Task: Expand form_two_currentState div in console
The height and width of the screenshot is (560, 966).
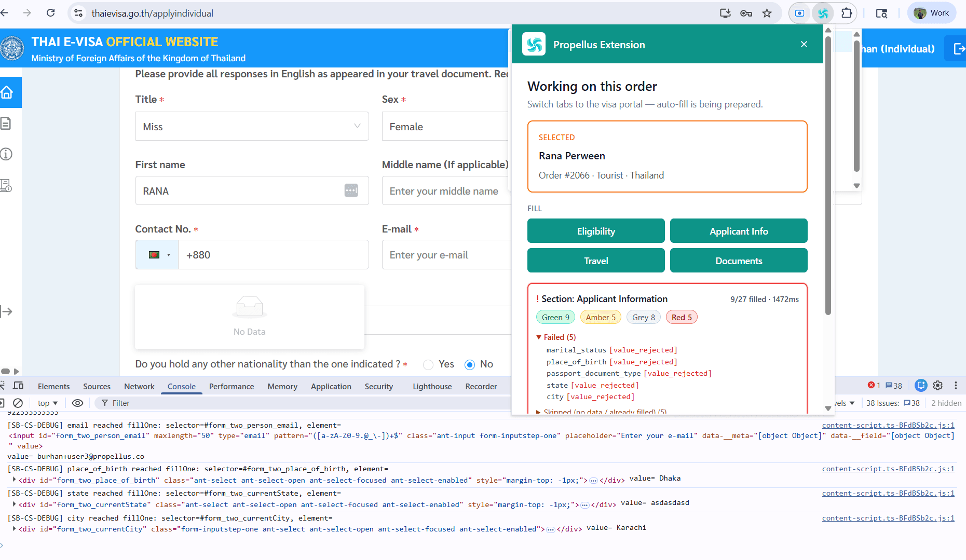Action: (x=14, y=504)
